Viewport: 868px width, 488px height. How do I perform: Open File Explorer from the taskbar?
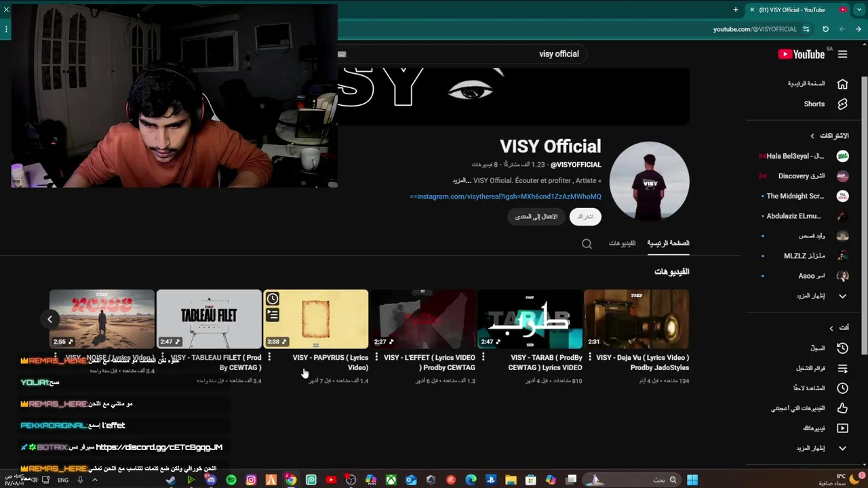[x=511, y=480]
